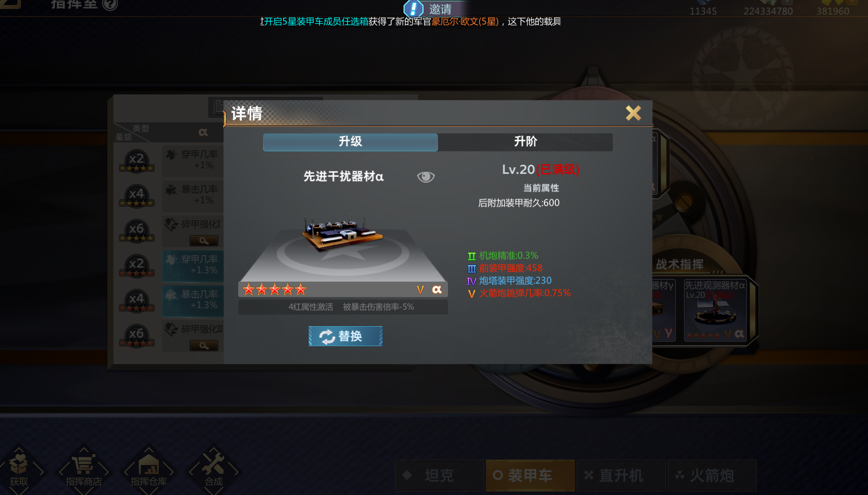The height and width of the screenshot is (495, 868).
Task: Select the 火箭炮 category button
Action: [712, 476]
